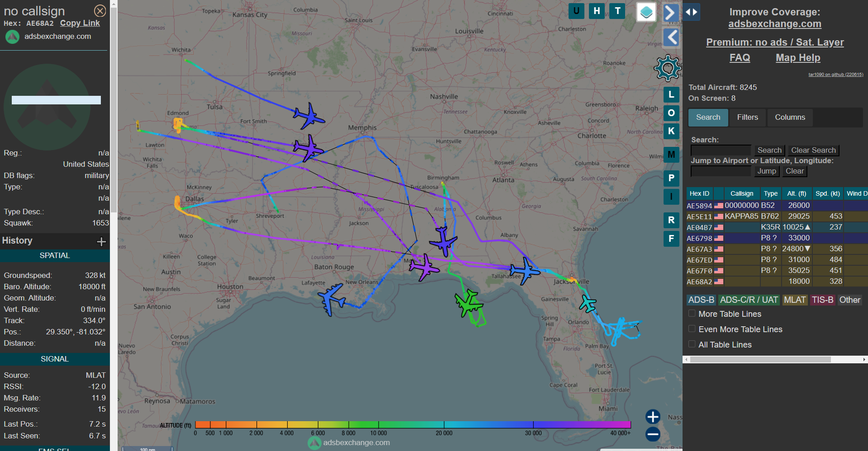
Task: Sort table by Spd. (kt) column
Action: pyautogui.click(x=827, y=193)
